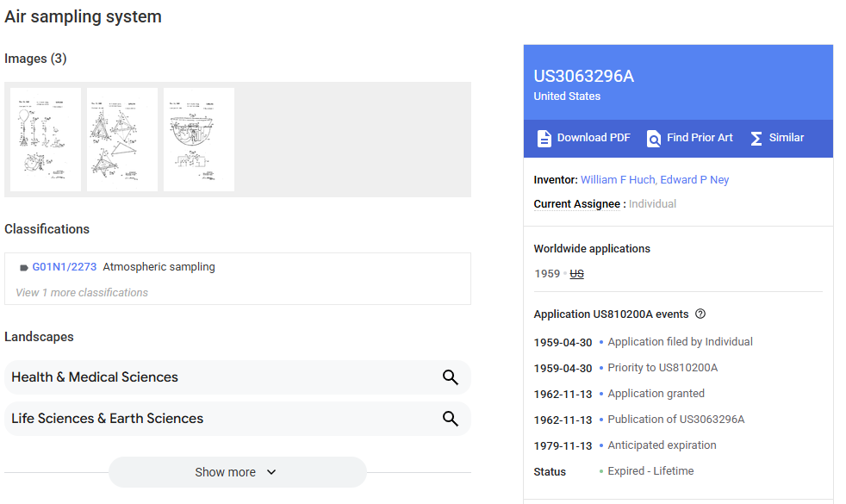
Task: Open inventor link William F Huch
Action: 619,180
